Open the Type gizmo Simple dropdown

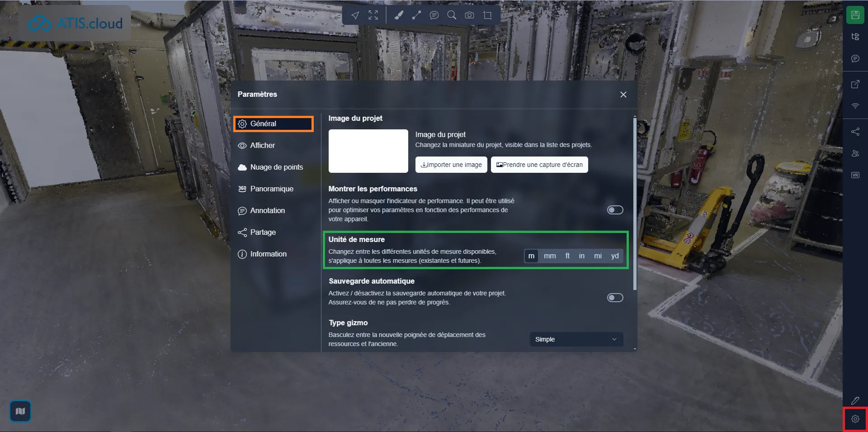pos(576,339)
